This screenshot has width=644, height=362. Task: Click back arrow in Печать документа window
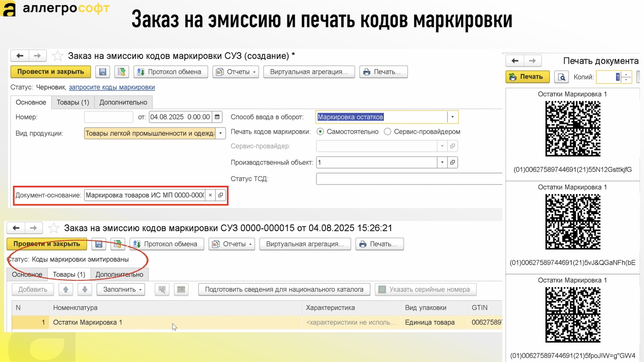point(515,61)
